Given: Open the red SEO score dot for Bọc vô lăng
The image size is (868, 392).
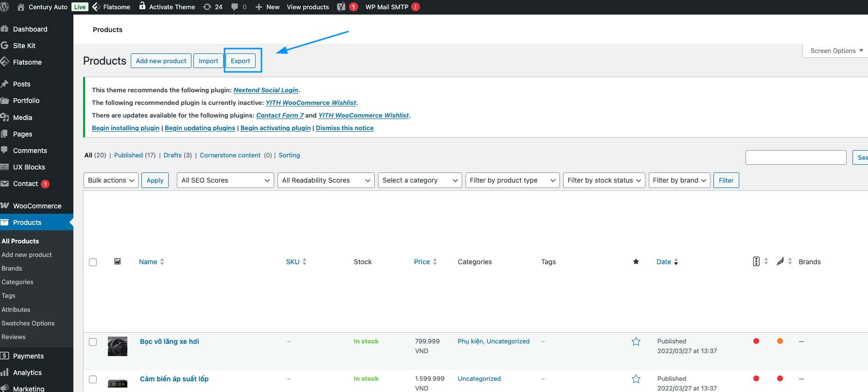Looking at the screenshot, I should [756, 341].
